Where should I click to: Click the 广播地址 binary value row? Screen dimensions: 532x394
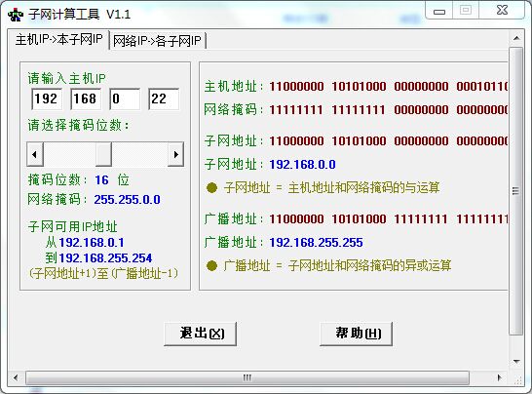pos(356,219)
